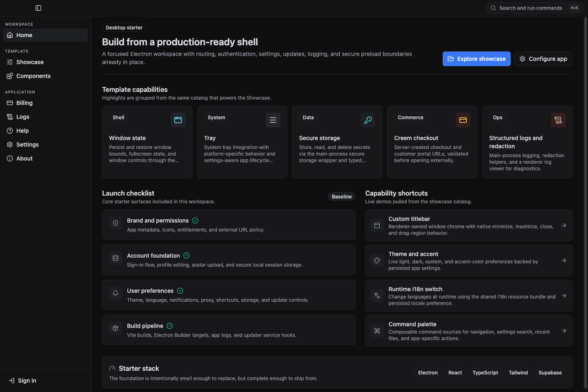This screenshot has width=588, height=392.
Task: Select the Supabase stack tag
Action: 550,372
